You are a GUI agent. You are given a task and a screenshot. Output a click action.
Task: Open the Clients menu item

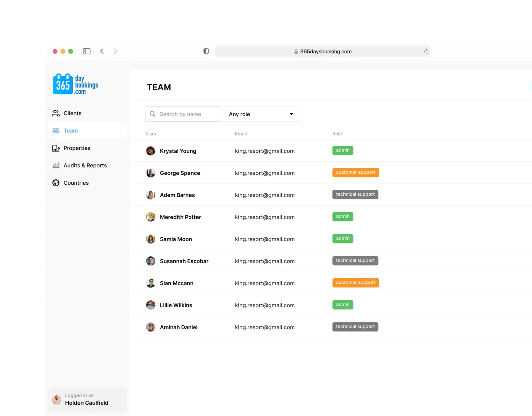click(88, 113)
